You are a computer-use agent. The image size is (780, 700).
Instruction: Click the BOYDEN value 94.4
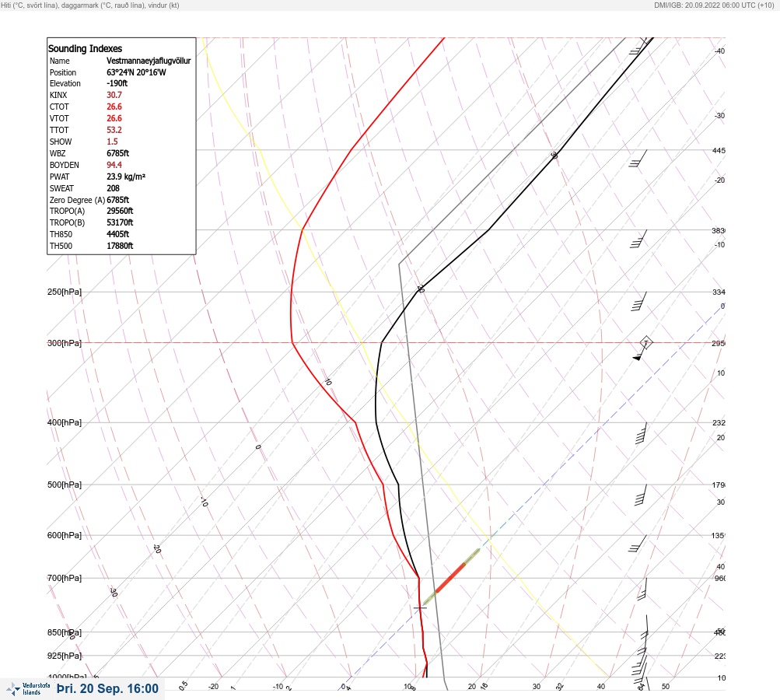click(x=114, y=165)
